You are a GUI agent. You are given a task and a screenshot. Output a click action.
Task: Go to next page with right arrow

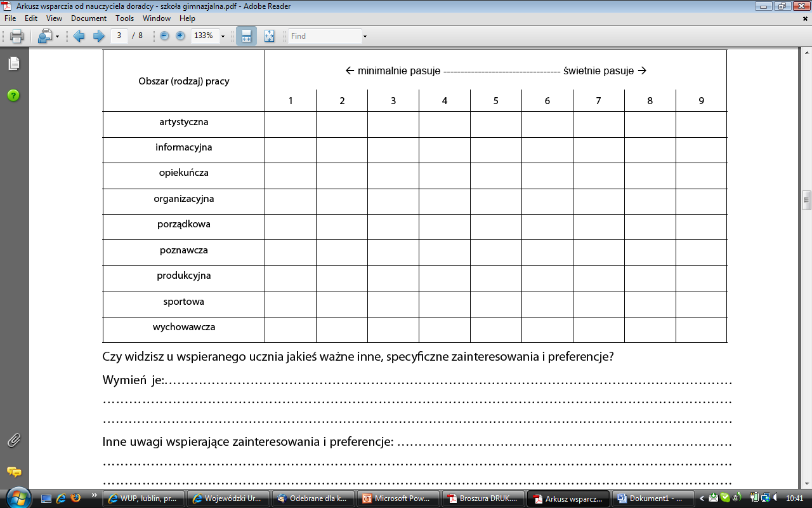(98, 36)
